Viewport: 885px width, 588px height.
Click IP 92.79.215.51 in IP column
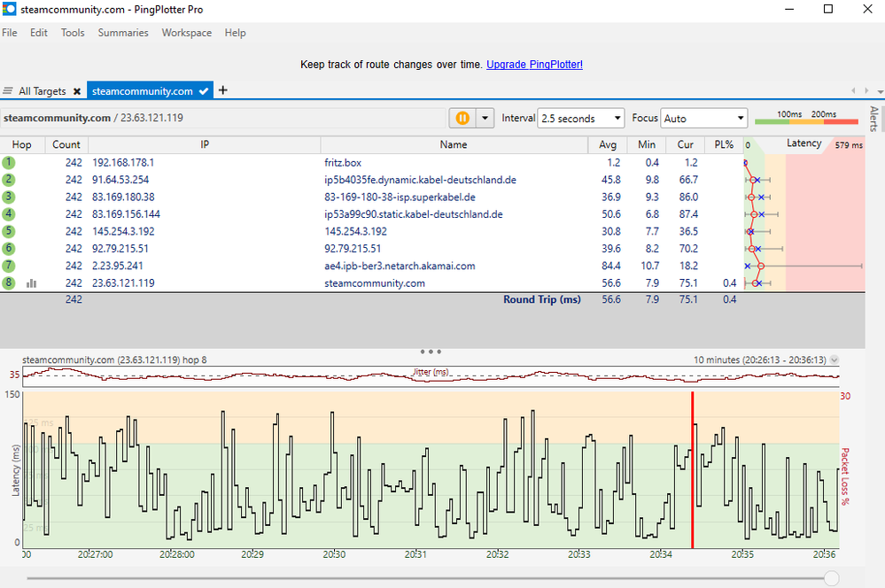click(x=120, y=248)
